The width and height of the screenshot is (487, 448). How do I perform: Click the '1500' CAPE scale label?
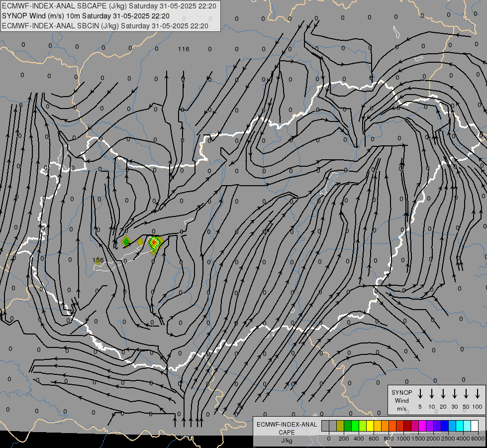(418, 439)
